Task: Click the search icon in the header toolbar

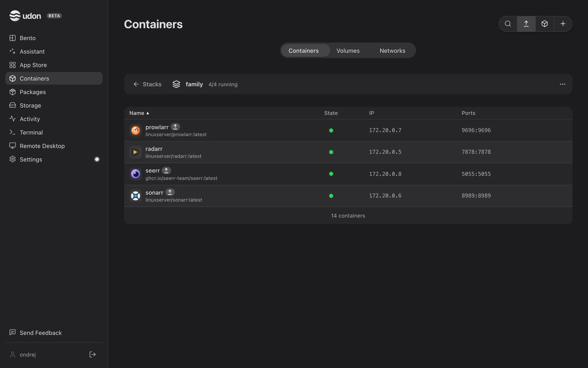Action: coord(508,24)
